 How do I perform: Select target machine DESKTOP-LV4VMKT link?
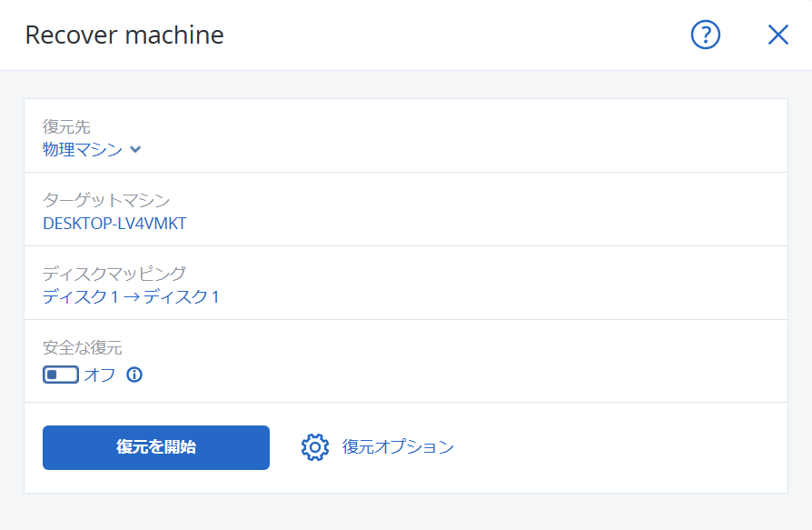[x=114, y=224]
